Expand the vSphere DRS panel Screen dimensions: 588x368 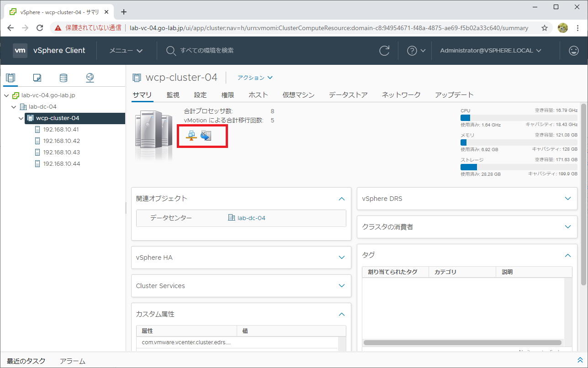568,199
